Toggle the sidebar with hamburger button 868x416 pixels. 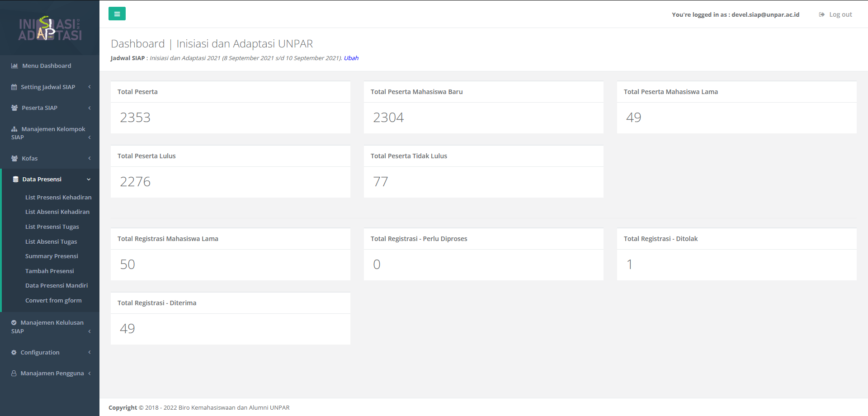coord(117,14)
